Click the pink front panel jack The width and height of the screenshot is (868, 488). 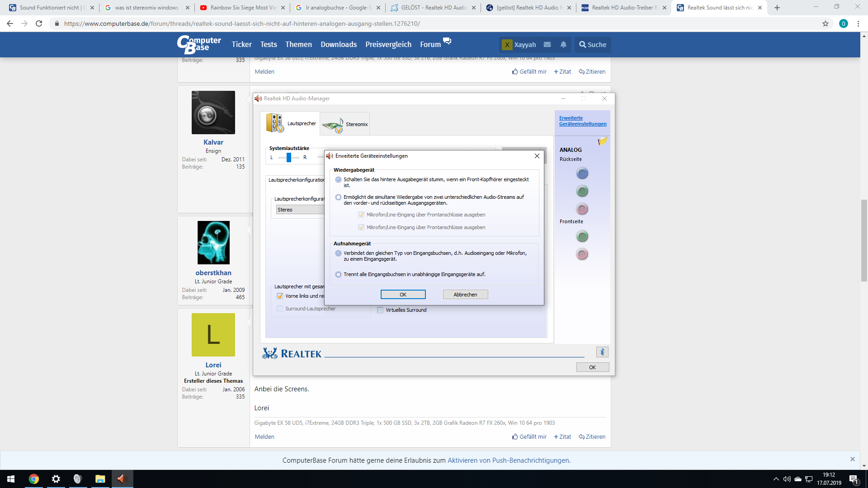582,254
